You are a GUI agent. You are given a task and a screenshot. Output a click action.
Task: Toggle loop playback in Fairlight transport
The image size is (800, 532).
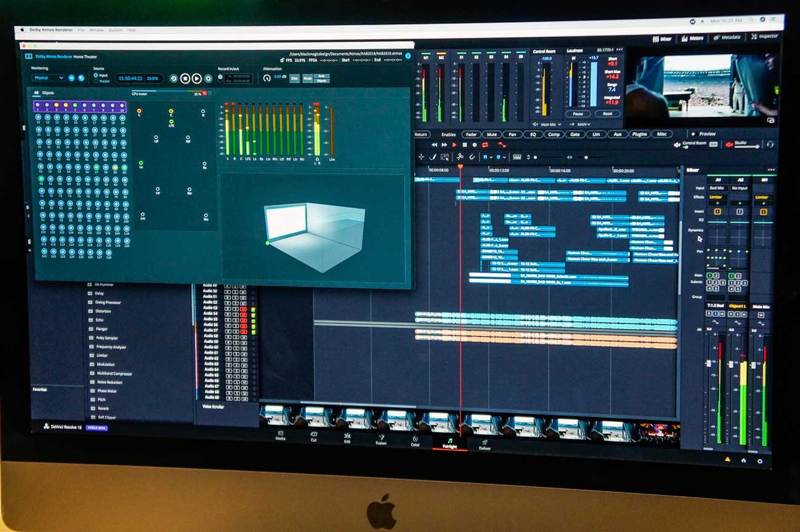(x=485, y=145)
